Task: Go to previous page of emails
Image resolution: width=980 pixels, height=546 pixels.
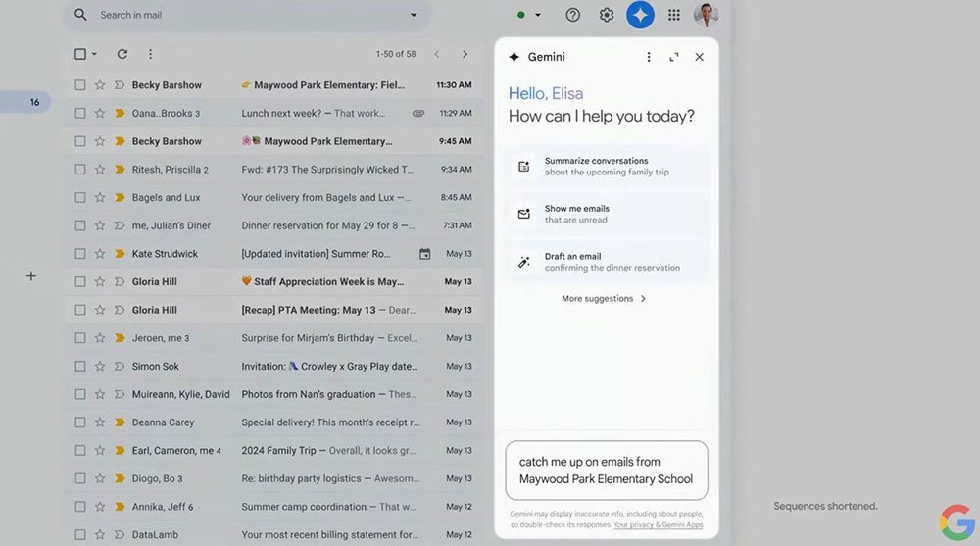Action: [437, 55]
